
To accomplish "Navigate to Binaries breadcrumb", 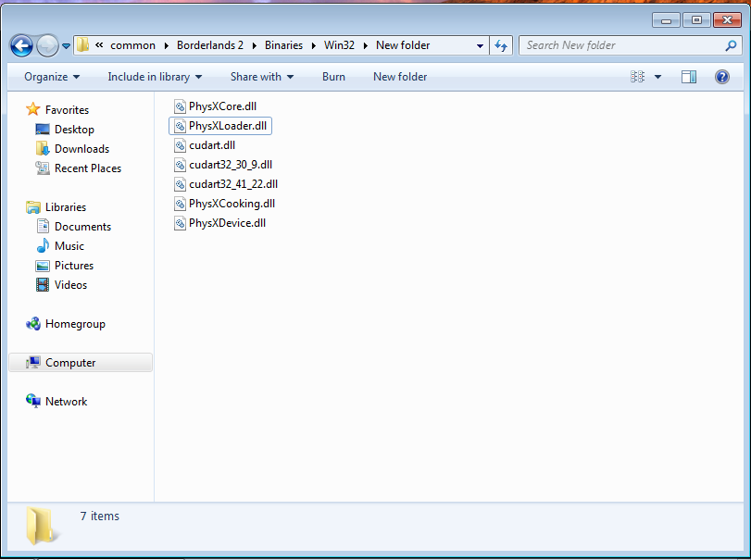I will (283, 45).
